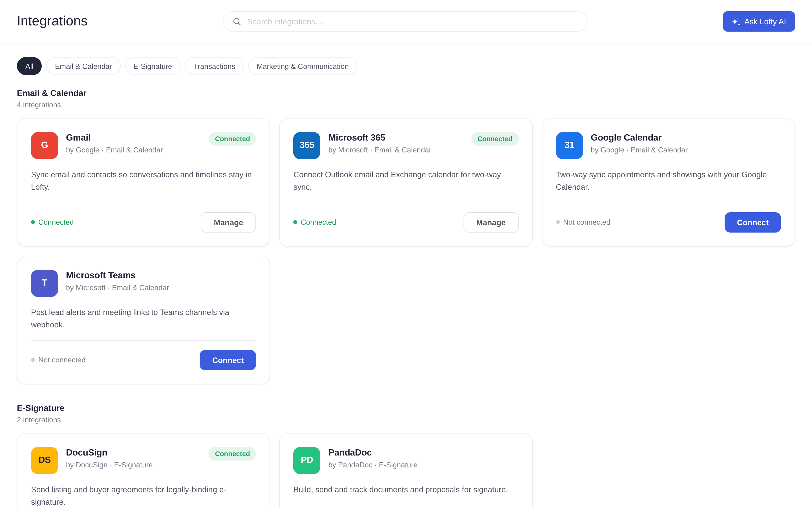
Task: Manage the Microsoft 365 integration
Action: [x=491, y=222]
